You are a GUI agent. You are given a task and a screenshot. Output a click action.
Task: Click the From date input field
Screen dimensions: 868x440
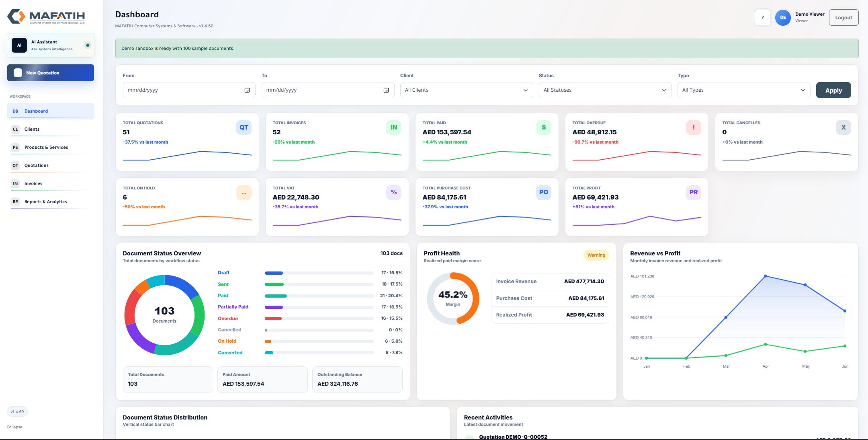point(189,90)
